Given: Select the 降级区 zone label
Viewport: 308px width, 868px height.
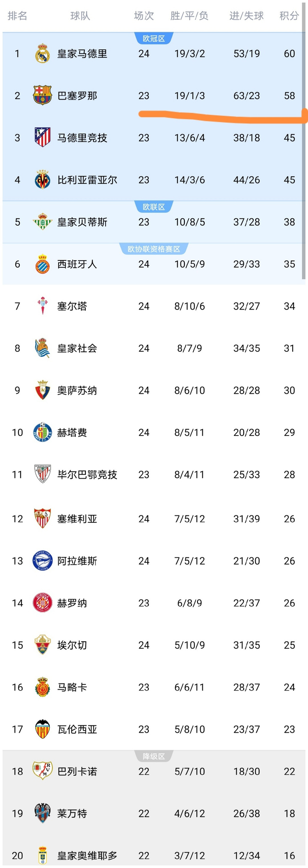Looking at the screenshot, I should [154, 757].
